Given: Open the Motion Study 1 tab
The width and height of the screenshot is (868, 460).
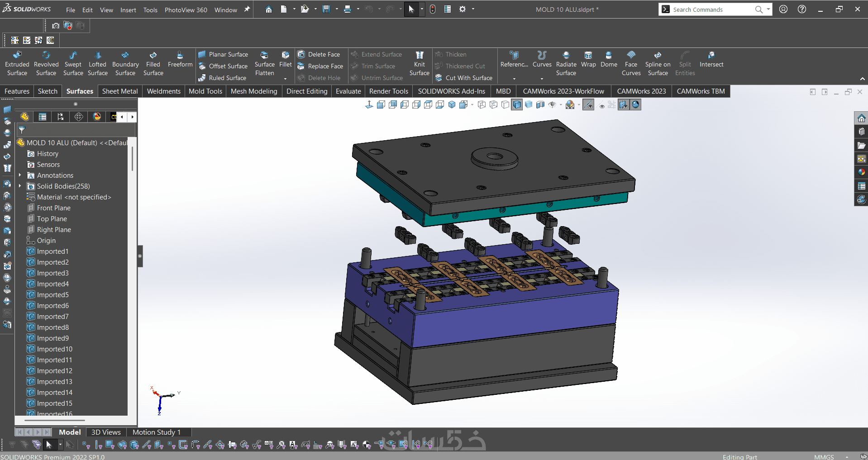Looking at the screenshot, I should [x=156, y=432].
